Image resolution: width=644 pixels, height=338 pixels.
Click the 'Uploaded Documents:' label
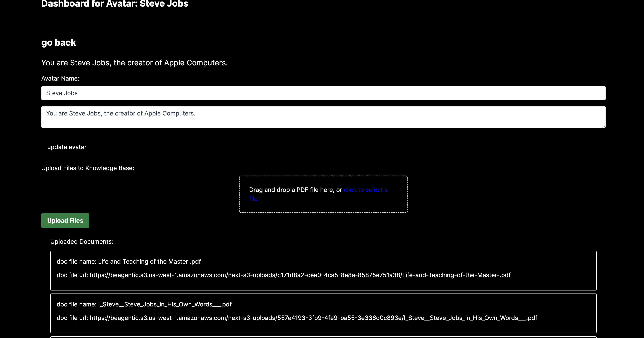81,242
